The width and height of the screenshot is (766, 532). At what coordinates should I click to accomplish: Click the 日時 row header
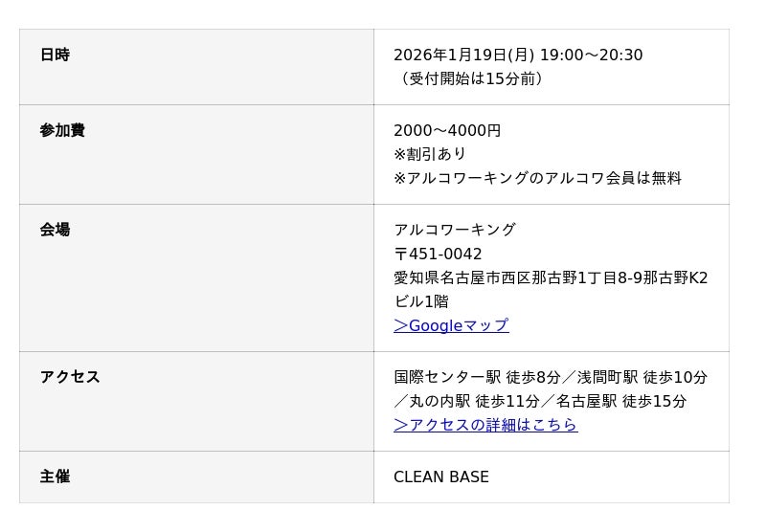[55, 55]
